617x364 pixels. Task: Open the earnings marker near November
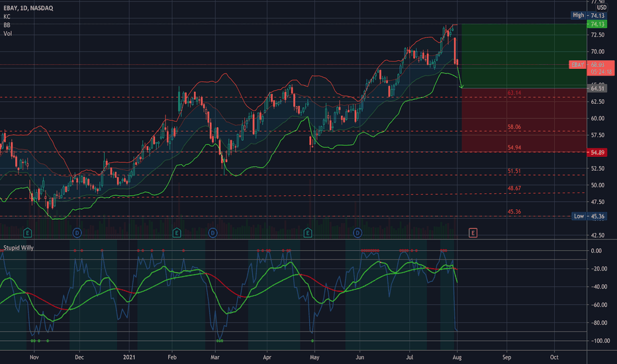coord(27,233)
